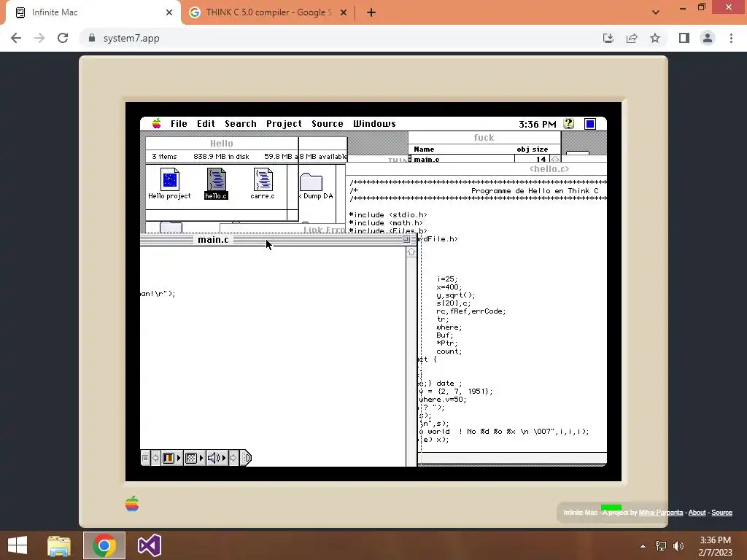Screen dimensions: 747x560
Task: Click the browser back button
Action: pyautogui.click(x=16, y=38)
